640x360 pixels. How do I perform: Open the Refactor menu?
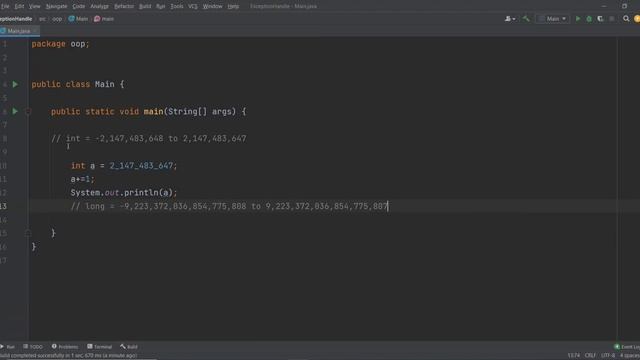click(x=124, y=6)
